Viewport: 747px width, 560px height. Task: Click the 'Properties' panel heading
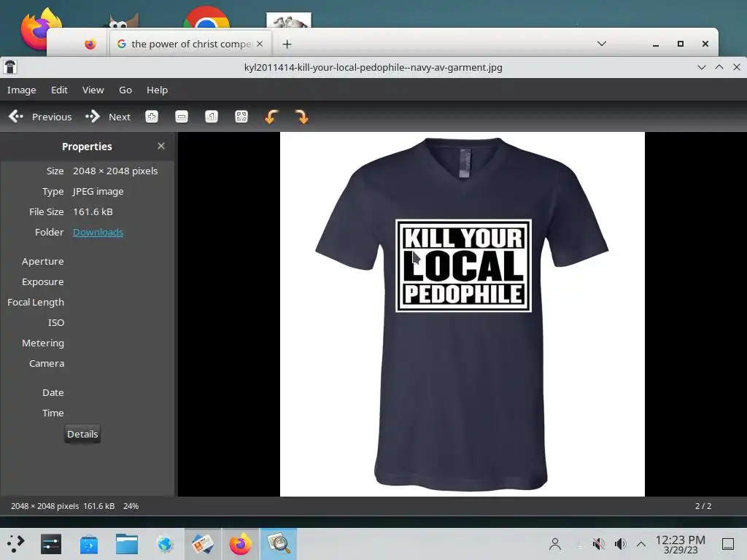[87, 147]
